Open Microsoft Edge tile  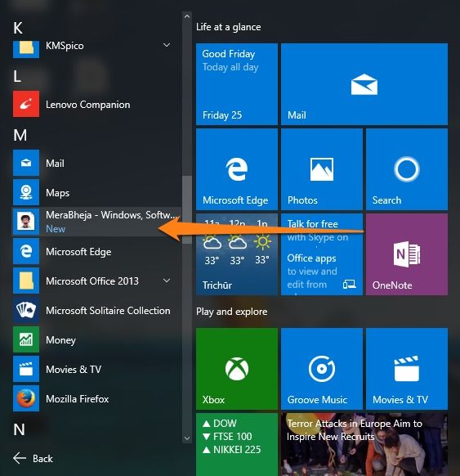click(237, 169)
